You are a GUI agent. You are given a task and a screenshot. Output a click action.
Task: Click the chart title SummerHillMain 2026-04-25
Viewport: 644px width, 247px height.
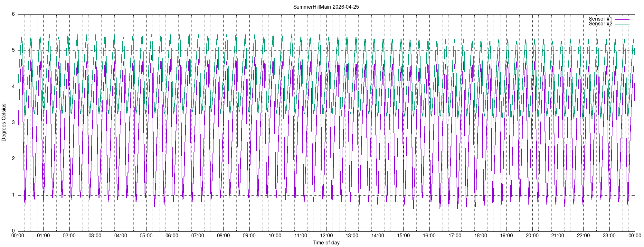coord(326,7)
